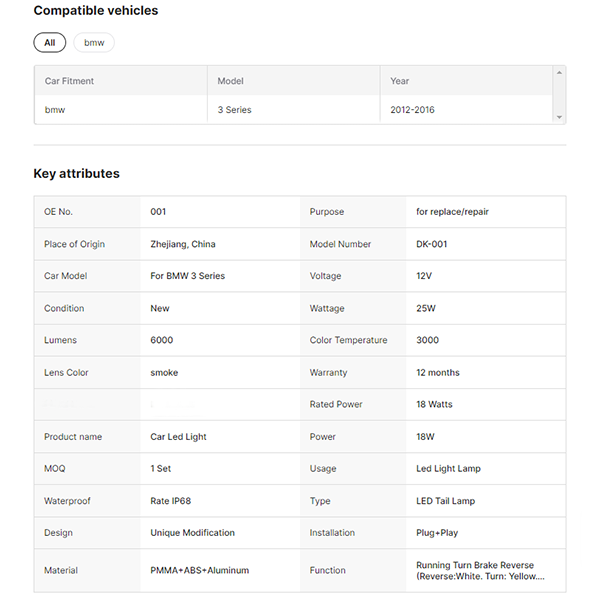
Task: Click the Zhejiang, China origin value
Action: (183, 244)
